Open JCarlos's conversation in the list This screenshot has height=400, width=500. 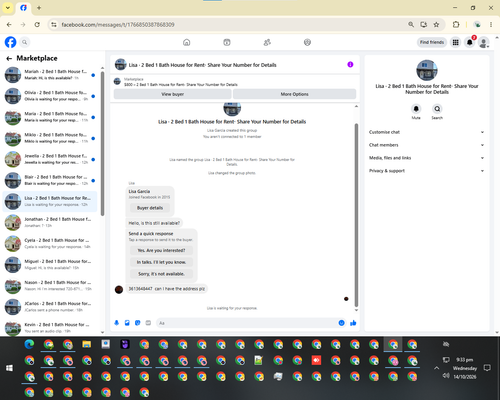(50, 307)
